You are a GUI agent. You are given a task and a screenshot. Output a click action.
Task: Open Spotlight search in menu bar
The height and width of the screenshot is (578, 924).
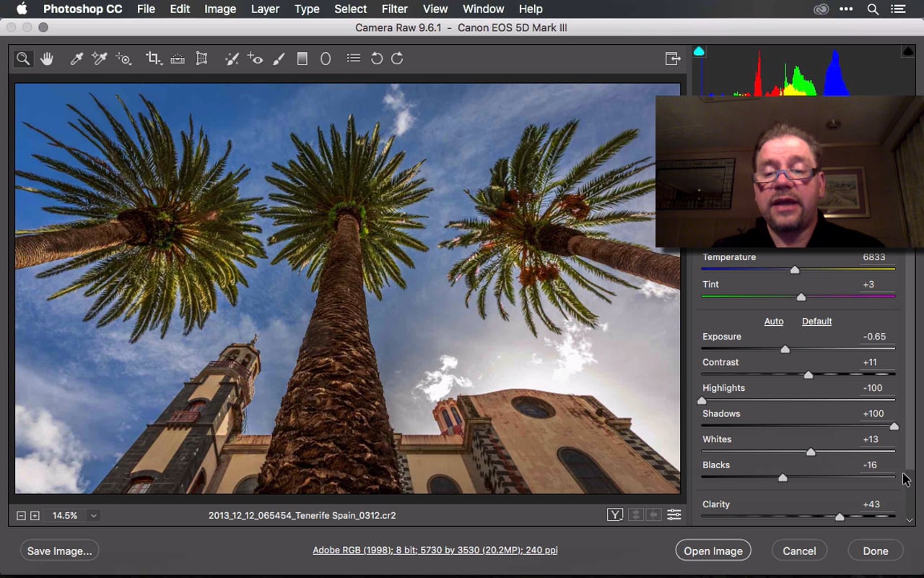click(x=873, y=9)
